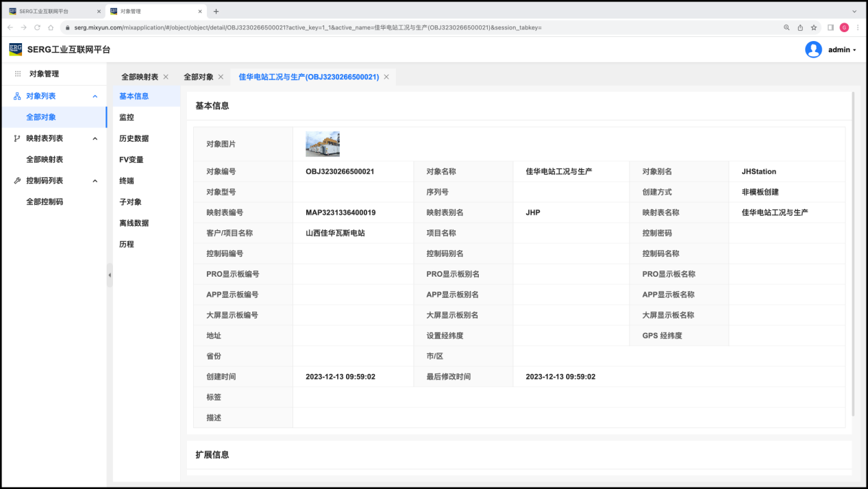Go to 全部控制码 in the sidebar
This screenshot has height=489, width=868.
click(x=45, y=202)
